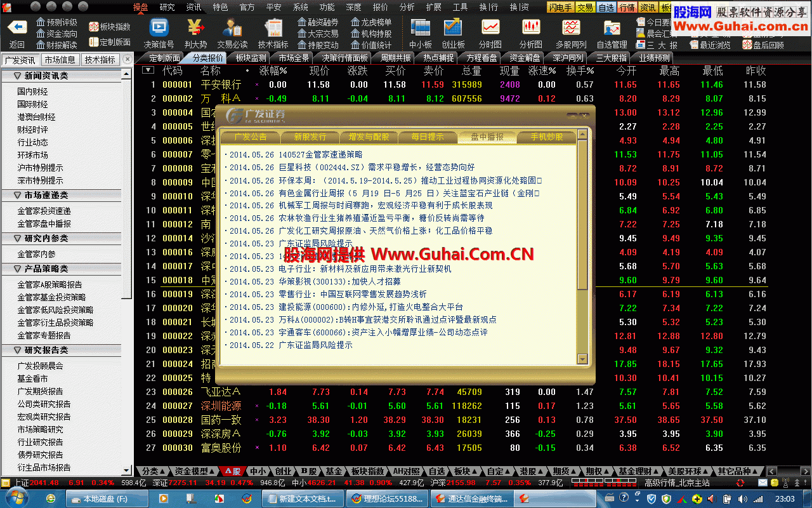Open the column-list dropdown arrow beside 代码

pyautogui.click(x=148, y=70)
